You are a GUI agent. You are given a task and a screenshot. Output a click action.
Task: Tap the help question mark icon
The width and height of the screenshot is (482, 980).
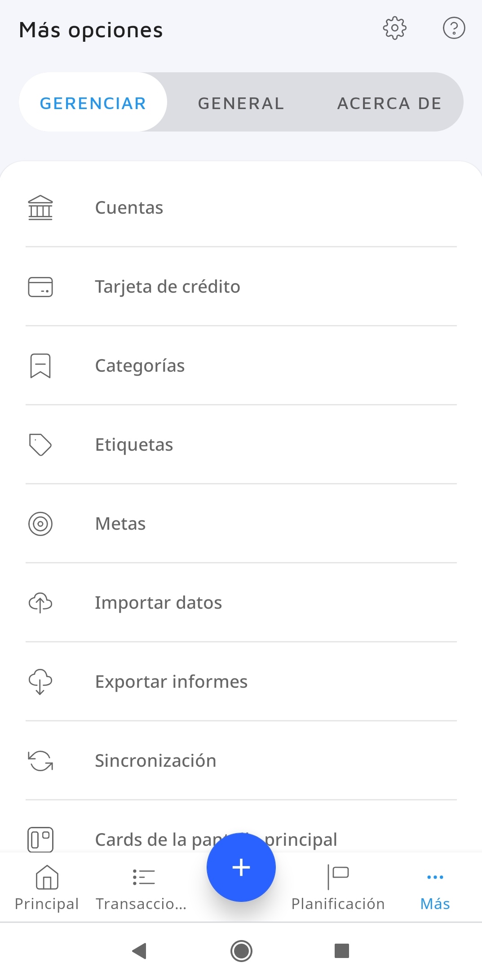[x=454, y=28]
